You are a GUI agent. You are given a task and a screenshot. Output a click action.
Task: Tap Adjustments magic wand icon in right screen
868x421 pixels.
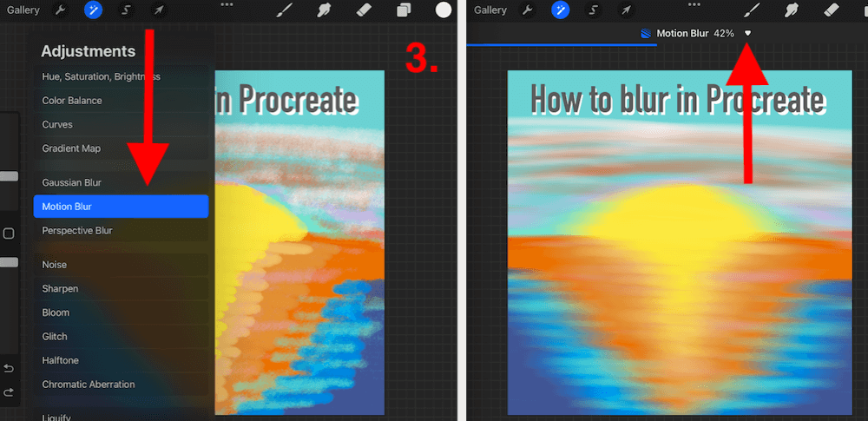[x=561, y=10]
